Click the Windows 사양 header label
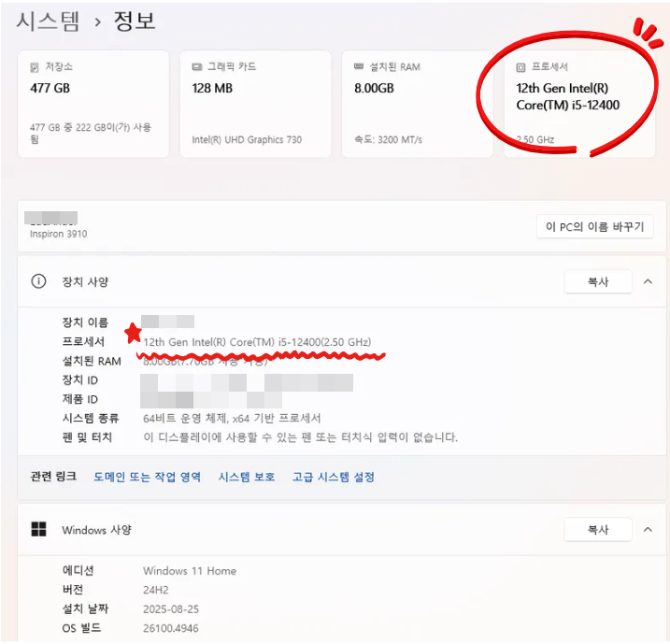Viewport: 670px width, 644px height. click(96, 529)
